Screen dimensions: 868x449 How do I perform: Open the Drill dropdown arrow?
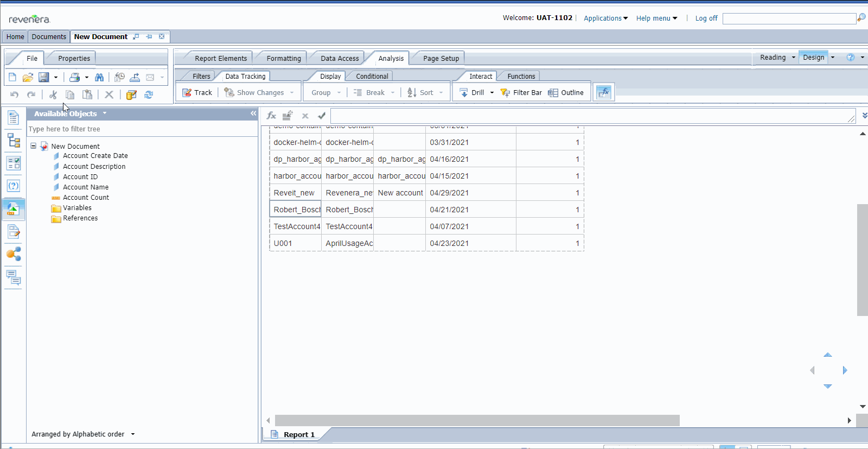pos(492,92)
